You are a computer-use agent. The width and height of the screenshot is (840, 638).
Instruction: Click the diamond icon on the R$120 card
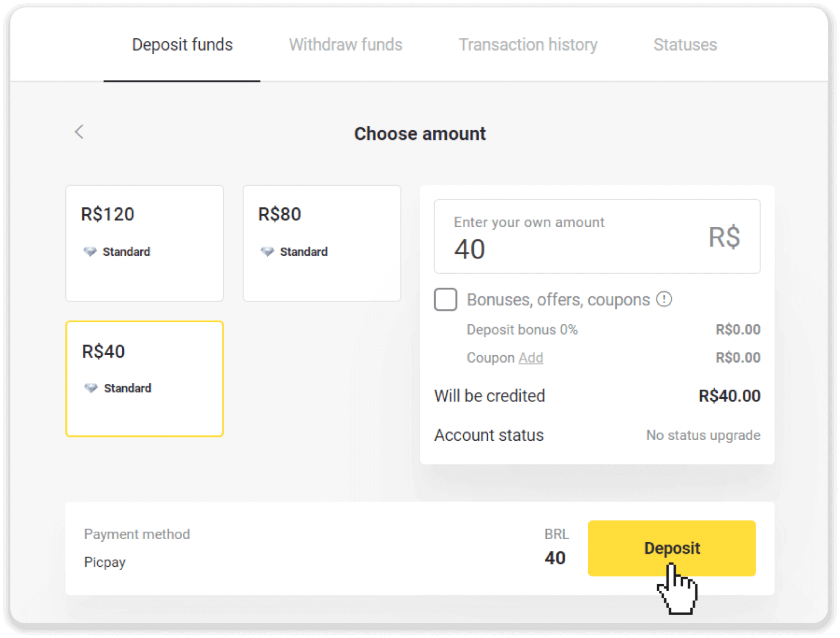(x=90, y=252)
